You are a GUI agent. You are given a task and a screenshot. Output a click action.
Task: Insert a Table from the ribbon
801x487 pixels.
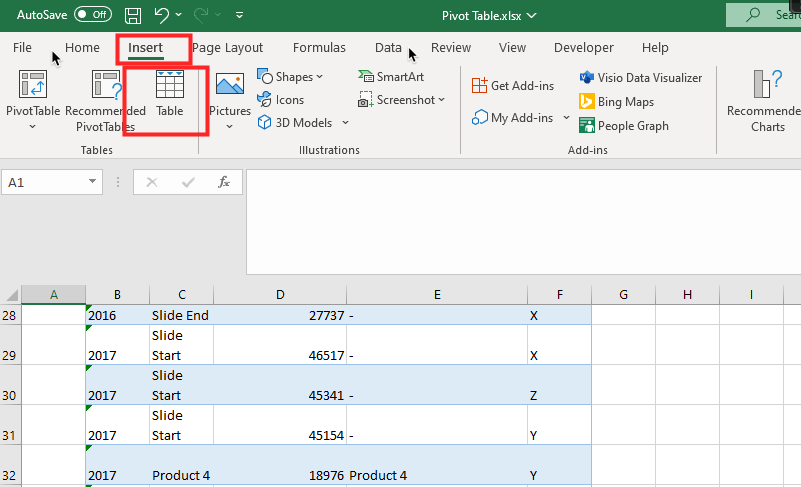click(x=169, y=96)
